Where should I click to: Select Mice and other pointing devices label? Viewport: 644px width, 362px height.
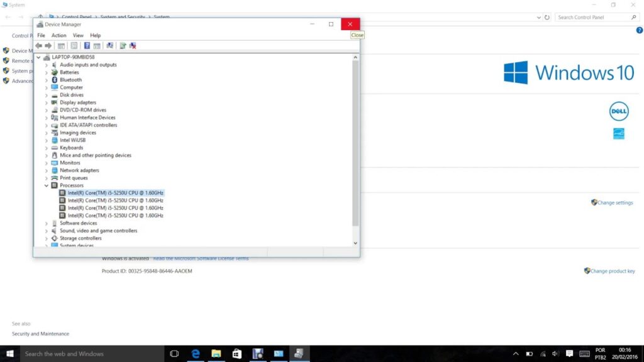(x=96, y=155)
